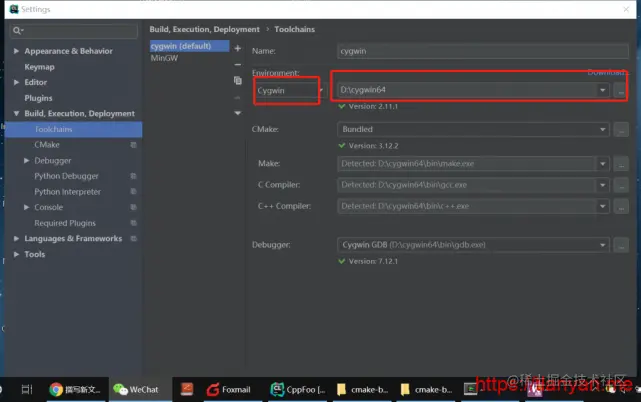Open CMake Bundled dropdown
This screenshot has width=641, height=402.
coord(602,129)
